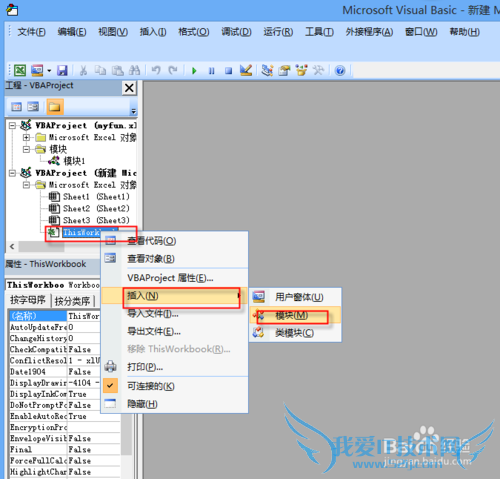The width and height of the screenshot is (500, 479).
Task: Collapse VBAProject (新建 Mic tree node
Action: [x=12, y=173]
